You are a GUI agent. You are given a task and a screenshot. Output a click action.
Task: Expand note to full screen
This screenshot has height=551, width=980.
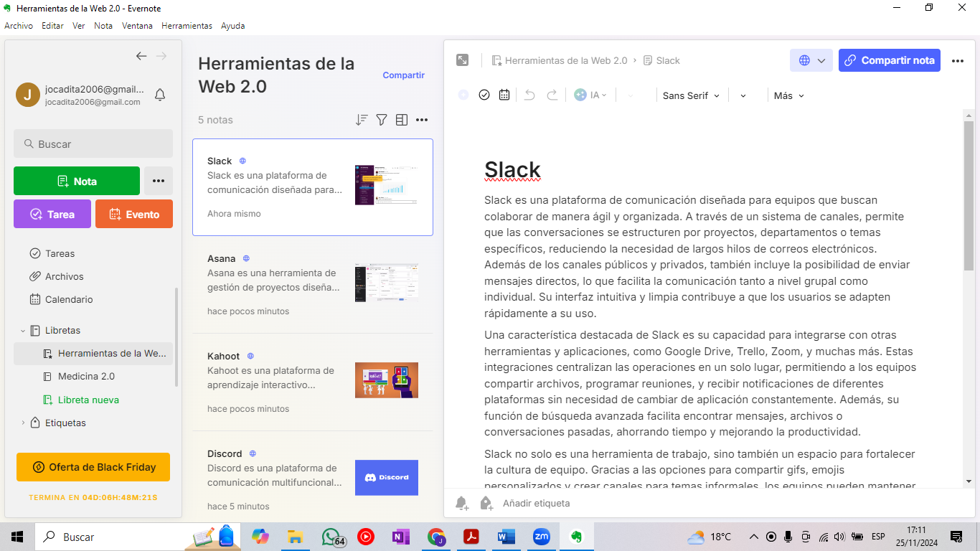pyautogui.click(x=463, y=60)
